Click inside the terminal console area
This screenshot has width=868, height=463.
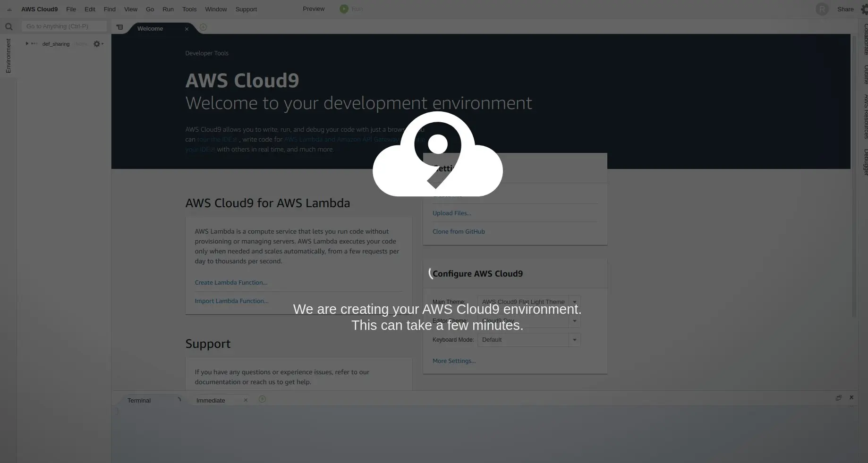pyautogui.click(x=485, y=434)
